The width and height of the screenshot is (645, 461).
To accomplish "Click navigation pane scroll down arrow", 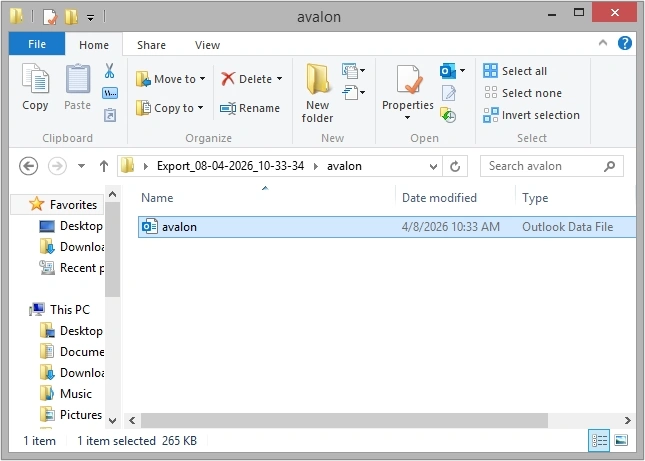I will click(113, 421).
